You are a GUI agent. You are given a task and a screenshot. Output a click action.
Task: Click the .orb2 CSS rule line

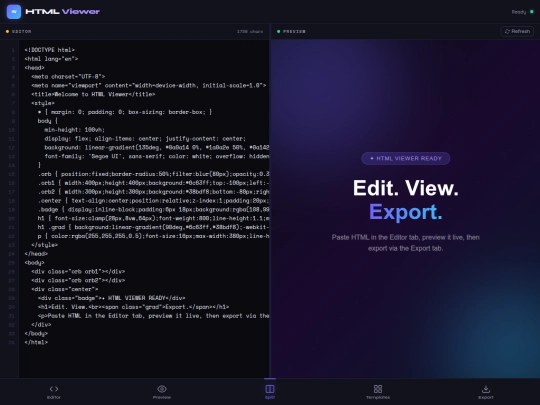(x=153, y=192)
